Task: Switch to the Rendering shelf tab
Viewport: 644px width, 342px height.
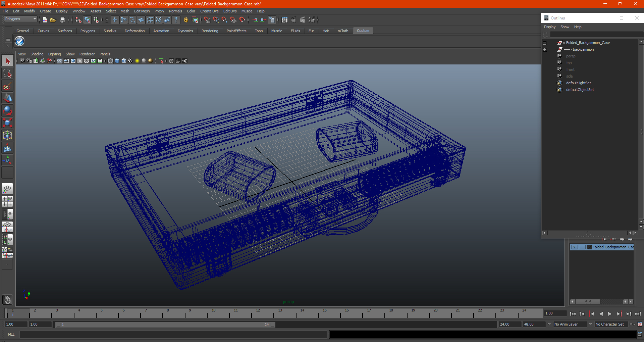Action: point(210,31)
